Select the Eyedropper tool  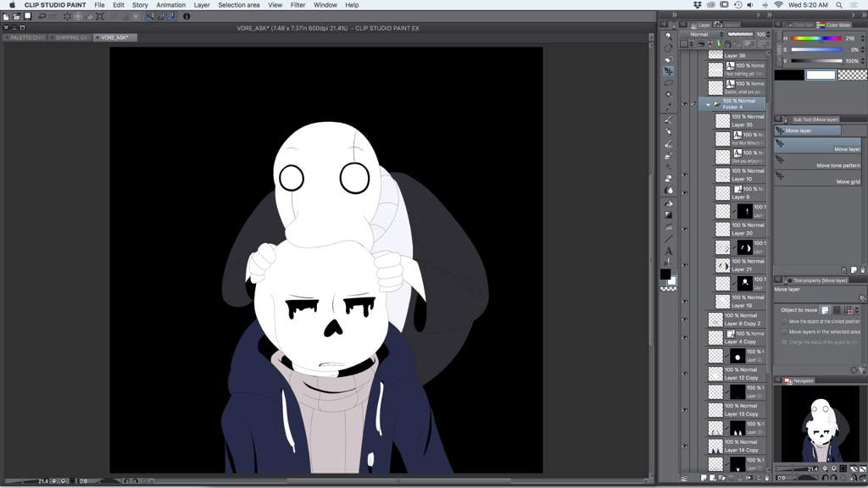coord(669,107)
